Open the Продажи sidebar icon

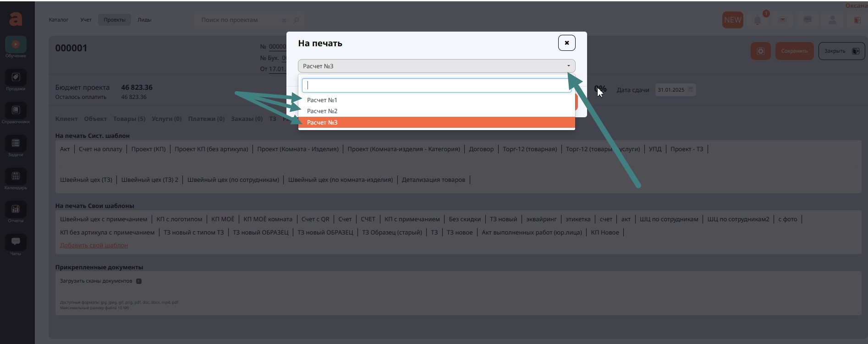tap(16, 77)
